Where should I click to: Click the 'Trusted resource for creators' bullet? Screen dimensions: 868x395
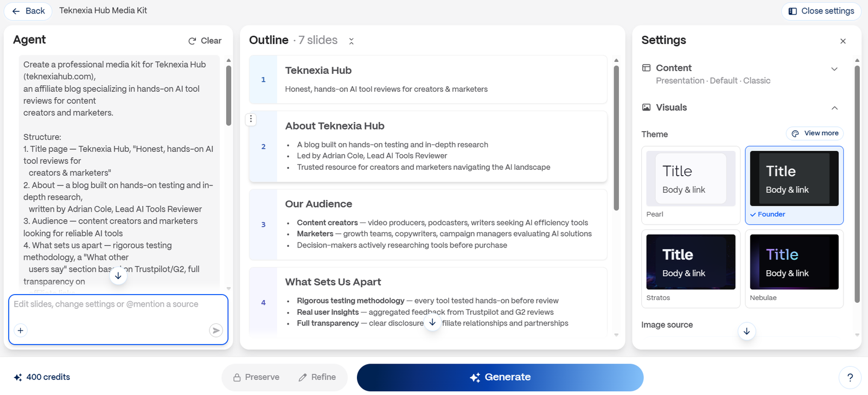423,167
